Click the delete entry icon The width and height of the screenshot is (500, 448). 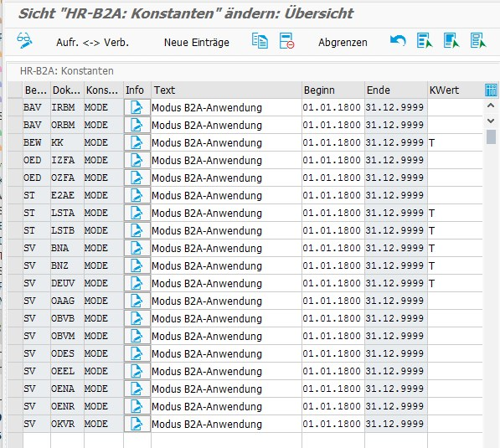[286, 41]
